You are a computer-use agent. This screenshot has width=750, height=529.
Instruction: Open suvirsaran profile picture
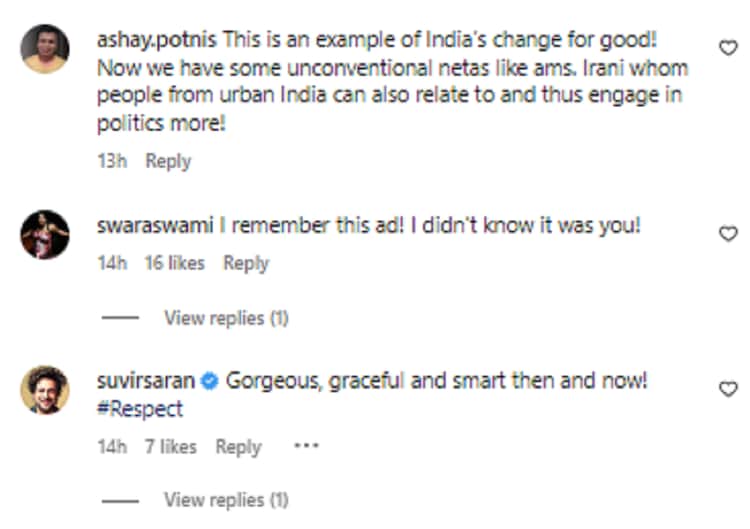point(45,390)
